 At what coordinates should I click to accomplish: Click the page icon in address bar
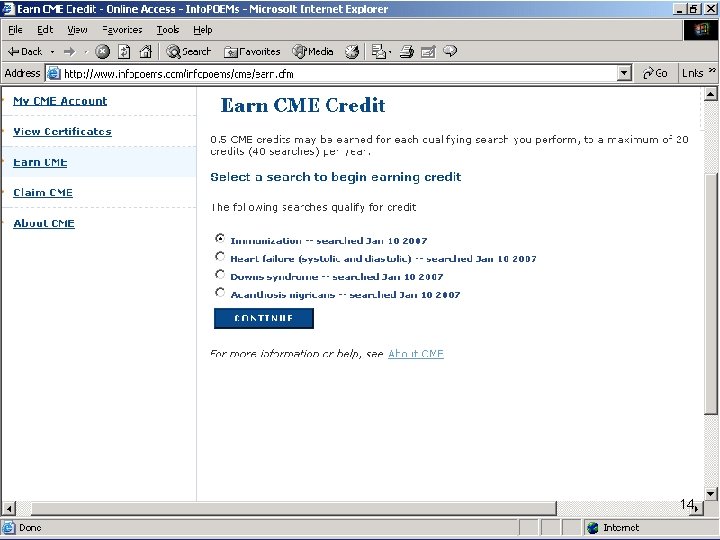(54, 73)
